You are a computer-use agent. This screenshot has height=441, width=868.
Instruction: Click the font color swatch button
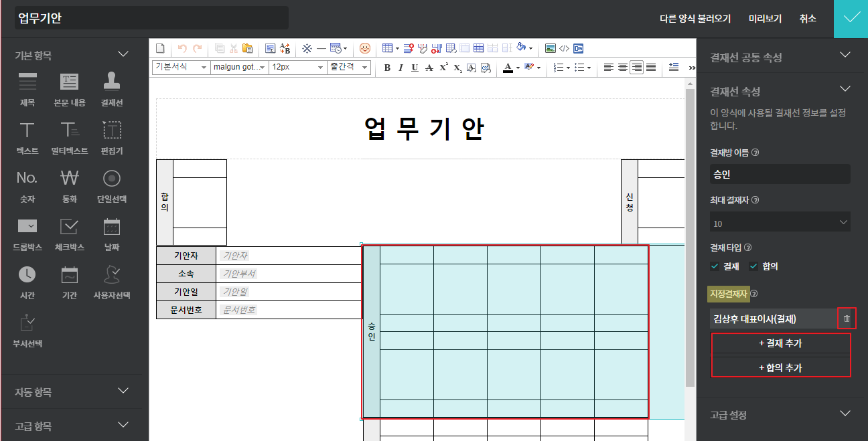coord(508,68)
